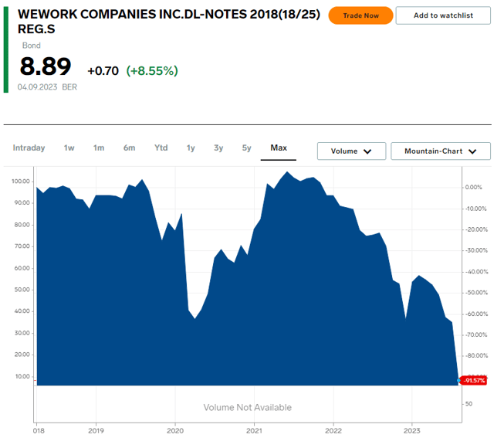Switch chart to Intraday range
Image resolution: width=504 pixels, height=448 pixels.
(x=29, y=148)
